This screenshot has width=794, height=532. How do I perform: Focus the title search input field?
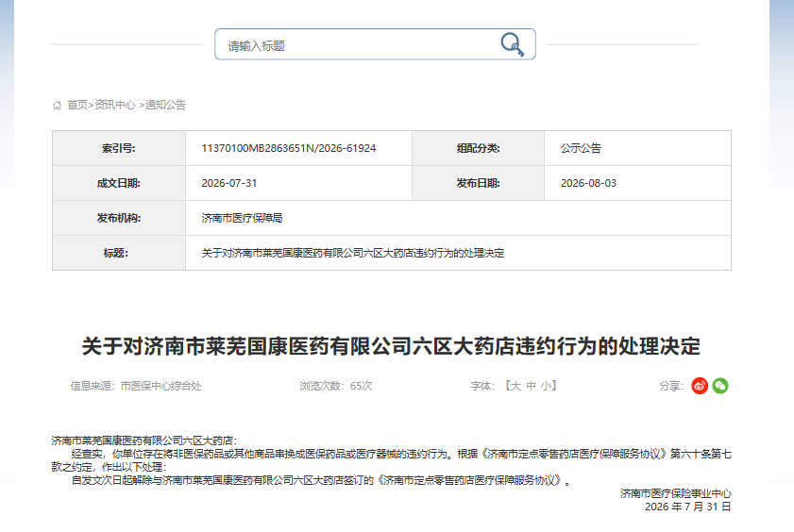pos(375,44)
